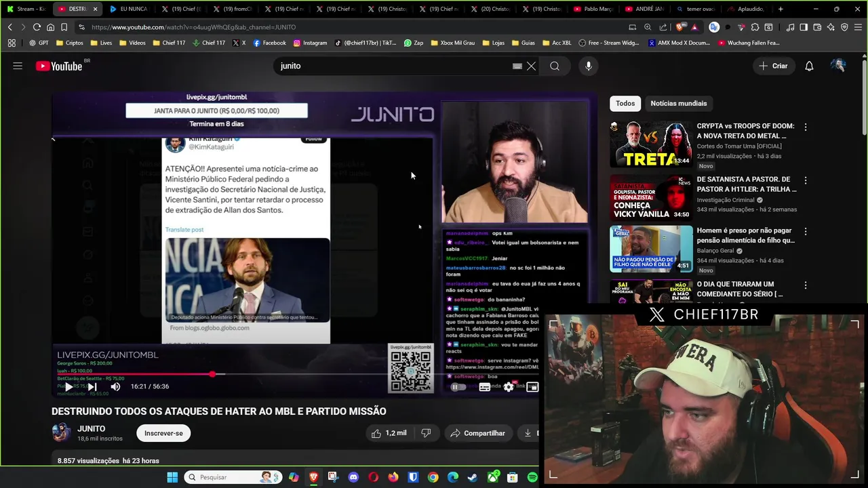Open the browser apps grid icon

[12, 43]
